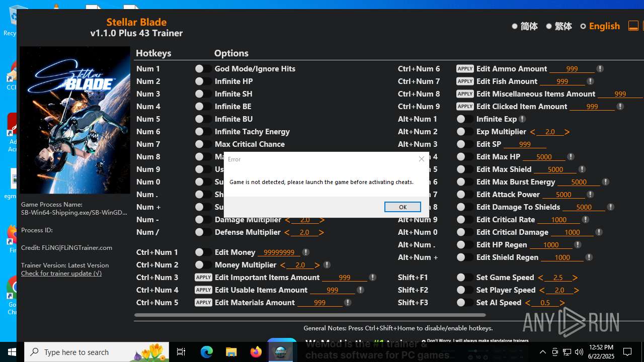Image resolution: width=644 pixels, height=362 pixels.
Task: Decrease Money Multiplier with left arrow
Action: click(x=283, y=265)
